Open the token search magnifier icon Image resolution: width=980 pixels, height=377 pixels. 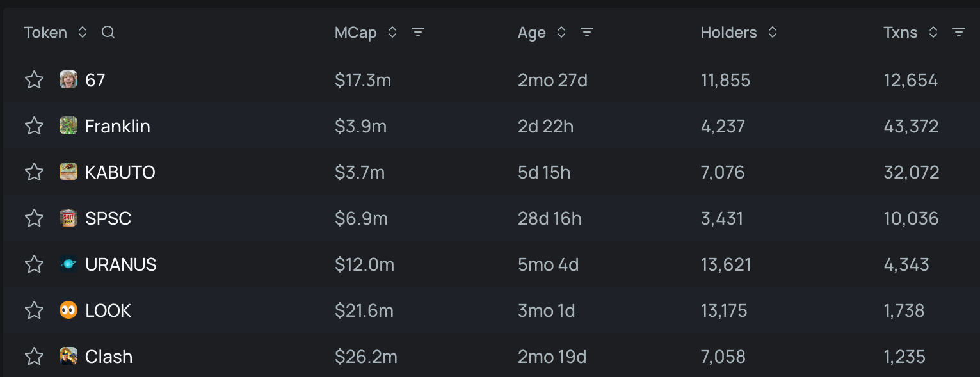click(x=108, y=33)
